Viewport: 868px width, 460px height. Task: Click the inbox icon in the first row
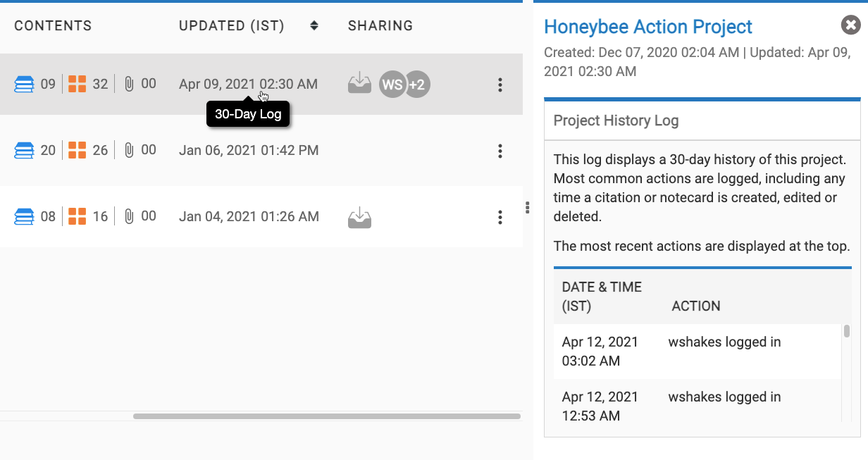point(359,83)
